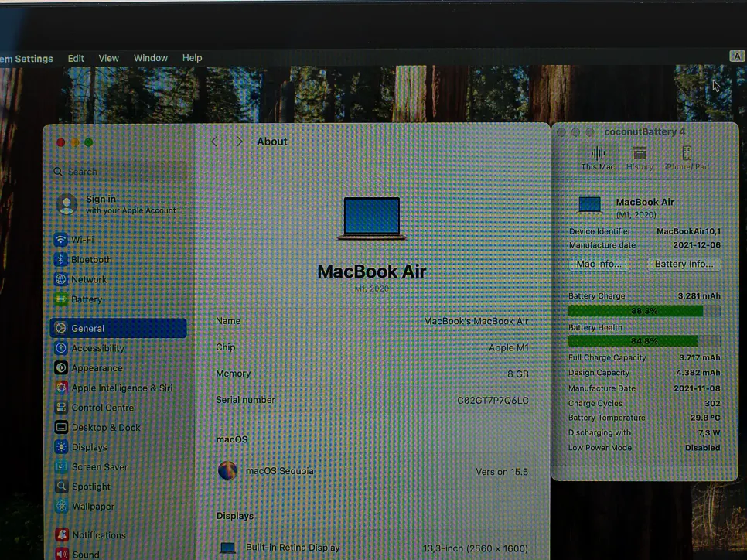Click the Spotlight magnifier icon in sidebar
The height and width of the screenshot is (560, 747).
61,486
